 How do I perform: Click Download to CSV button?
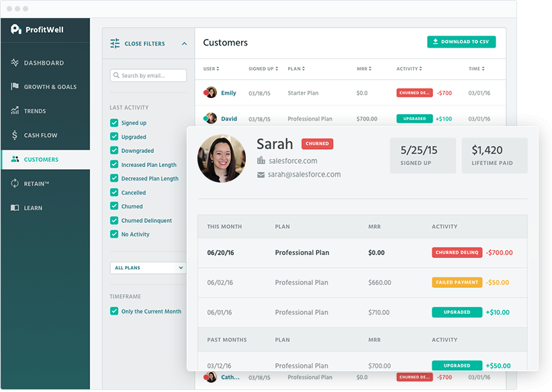pyautogui.click(x=461, y=42)
